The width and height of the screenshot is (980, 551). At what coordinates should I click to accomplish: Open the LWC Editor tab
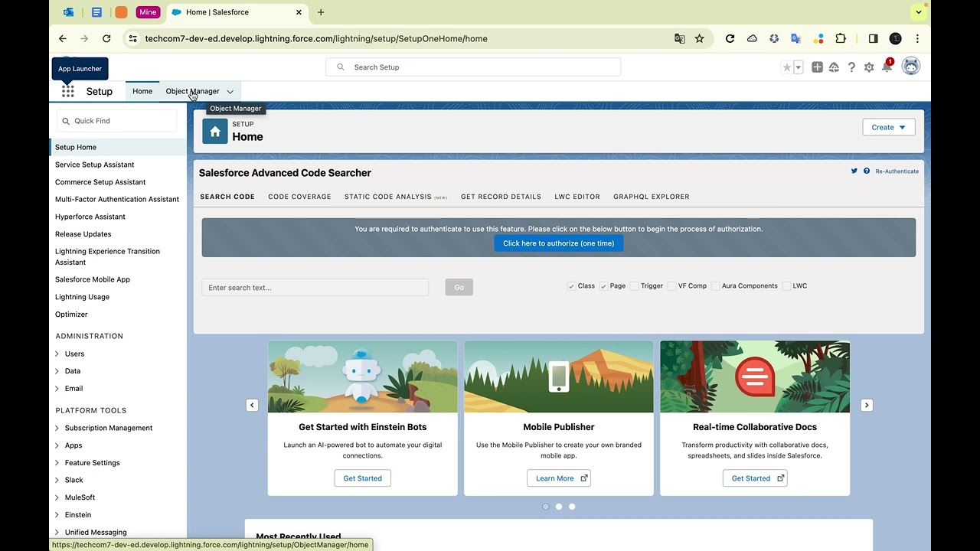[x=577, y=197]
